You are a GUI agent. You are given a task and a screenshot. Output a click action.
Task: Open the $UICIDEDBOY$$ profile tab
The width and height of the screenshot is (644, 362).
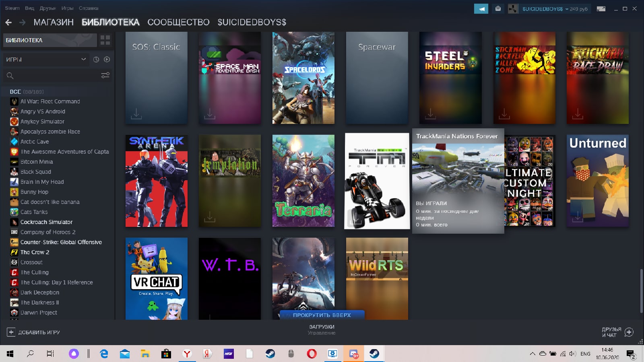click(x=252, y=22)
